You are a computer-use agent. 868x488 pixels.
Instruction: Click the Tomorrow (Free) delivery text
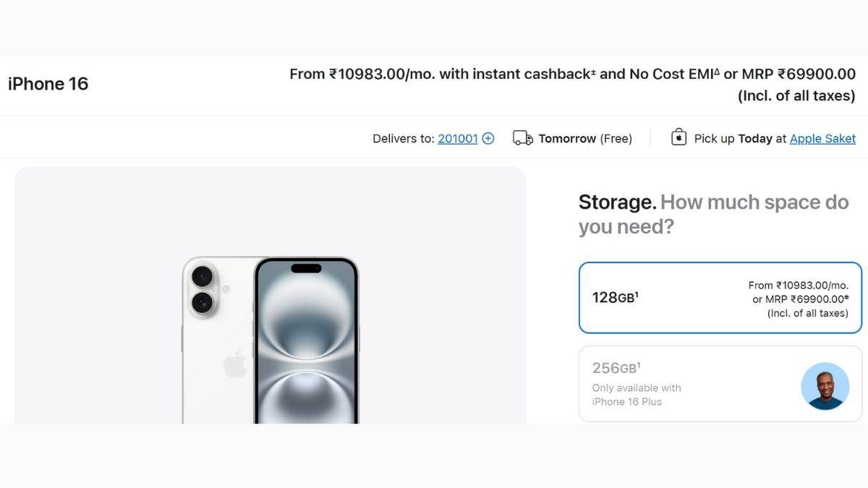pyautogui.click(x=584, y=138)
